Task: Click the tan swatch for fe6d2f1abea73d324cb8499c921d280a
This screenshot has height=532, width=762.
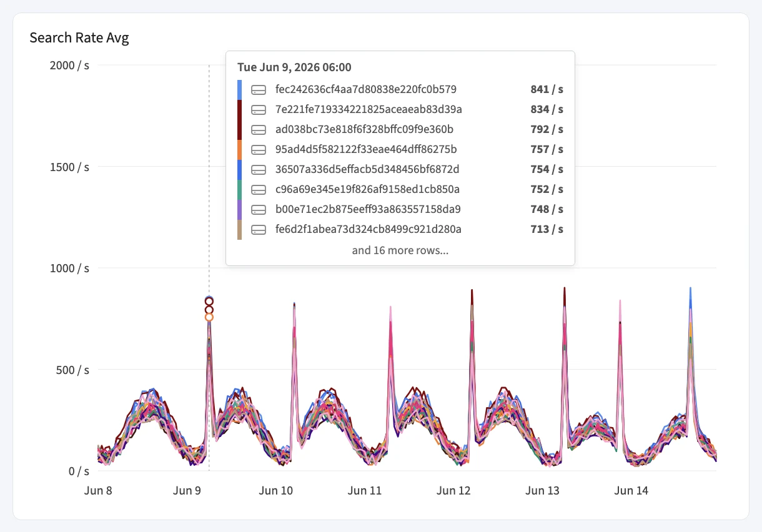Action: click(239, 229)
